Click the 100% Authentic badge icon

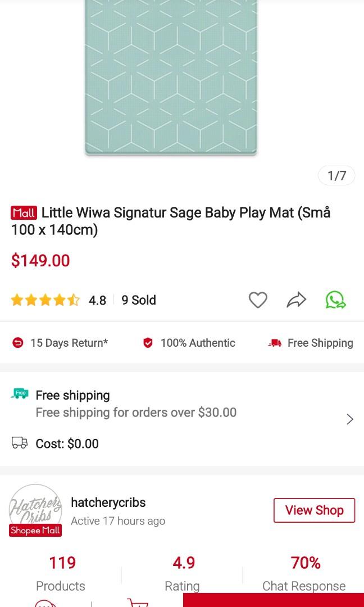point(148,343)
